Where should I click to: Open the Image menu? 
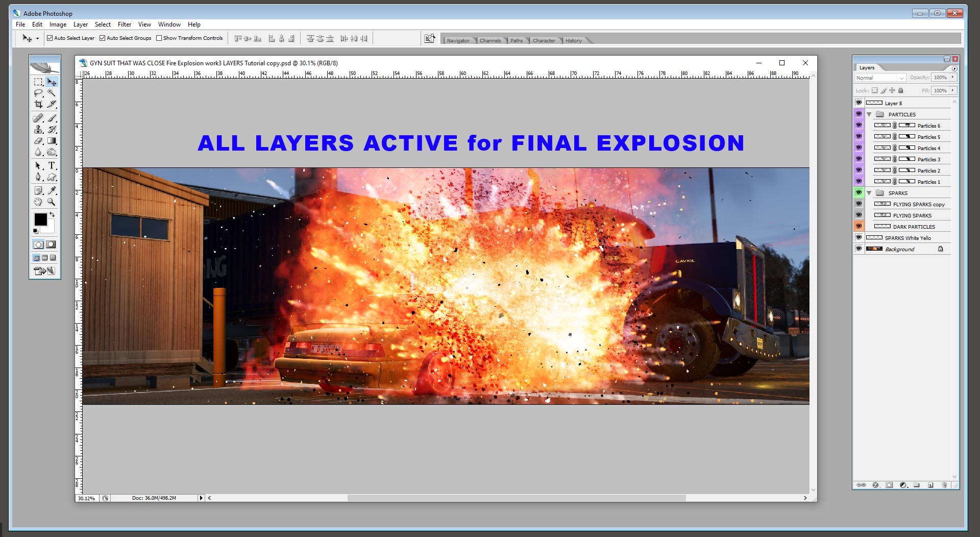[x=58, y=25]
